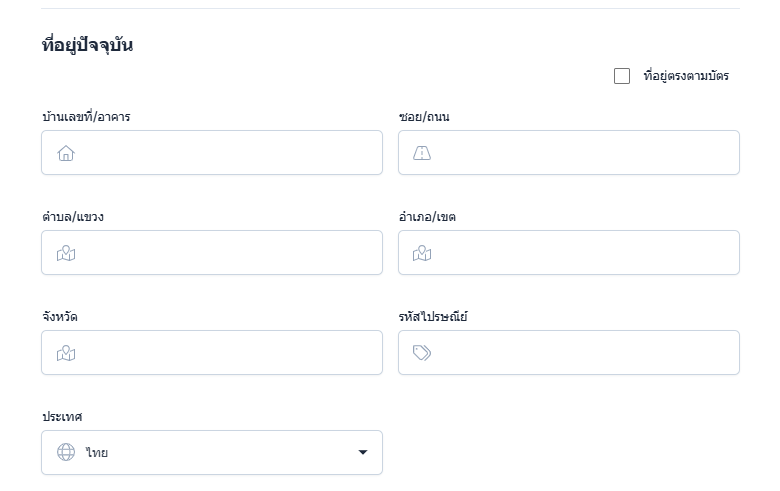Focus the ซอย/ถนน text input
Screen dimensions: 780x491
click(x=585, y=153)
